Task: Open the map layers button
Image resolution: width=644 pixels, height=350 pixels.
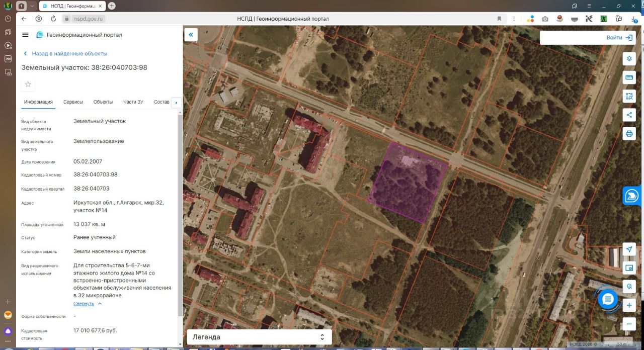Action: 629,59
